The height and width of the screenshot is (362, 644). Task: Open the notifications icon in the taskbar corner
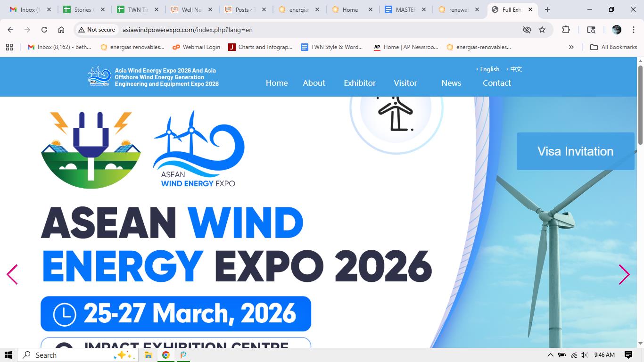point(629,355)
